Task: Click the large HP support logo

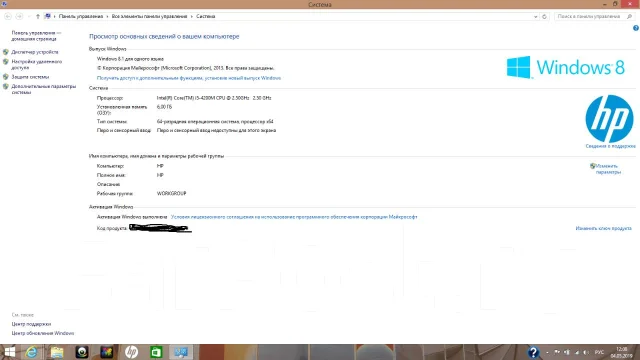Action: coord(609,119)
